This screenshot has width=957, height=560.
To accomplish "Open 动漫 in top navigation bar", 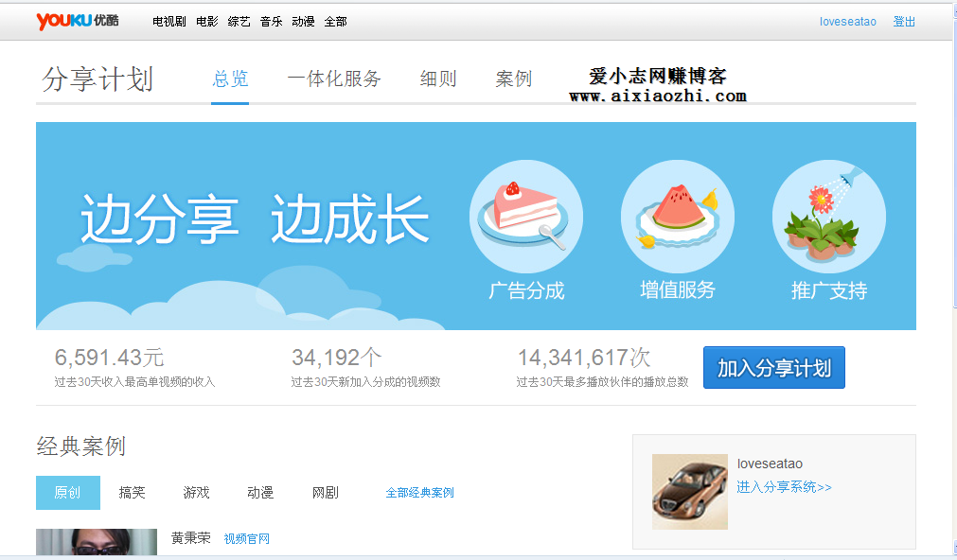I will pos(303,22).
